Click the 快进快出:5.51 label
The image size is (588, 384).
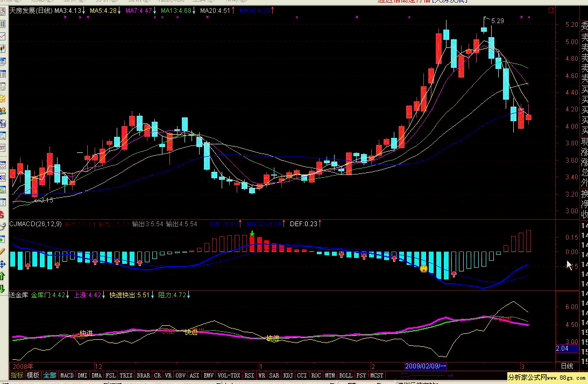pos(130,295)
